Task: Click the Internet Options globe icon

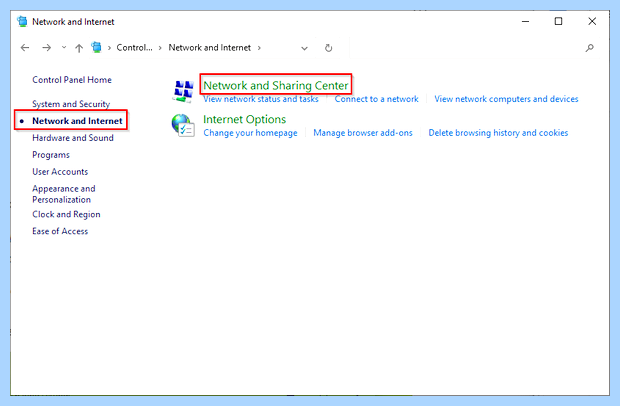Action: pos(183,125)
